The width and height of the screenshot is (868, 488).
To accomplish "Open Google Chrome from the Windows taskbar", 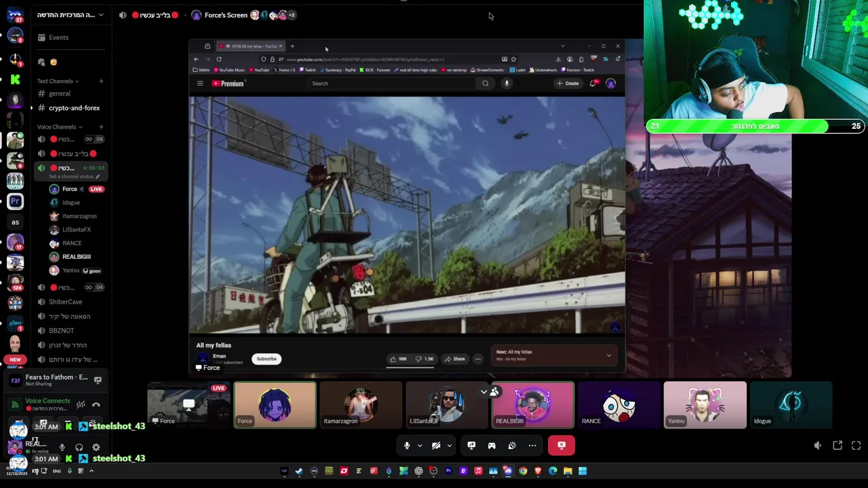I will pos(523,471).
